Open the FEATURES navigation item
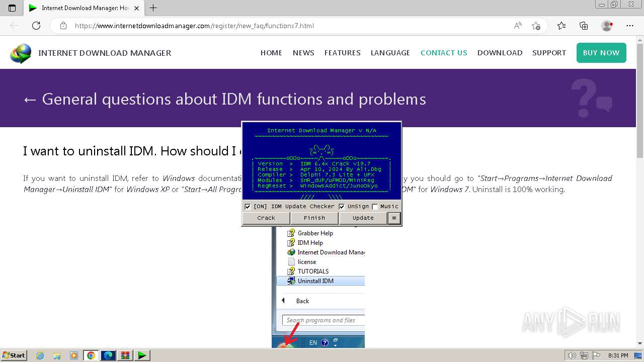Viewport: 644px width, 362px height. click(x=343, y=53)
